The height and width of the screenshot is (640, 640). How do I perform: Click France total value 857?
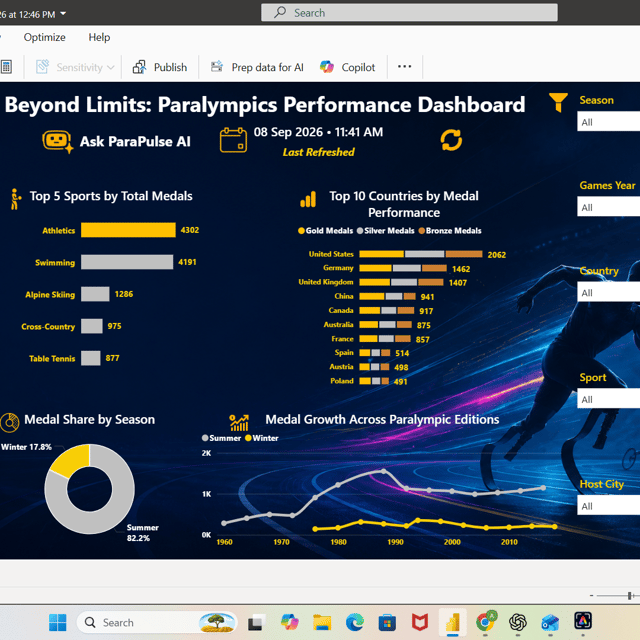422,340
